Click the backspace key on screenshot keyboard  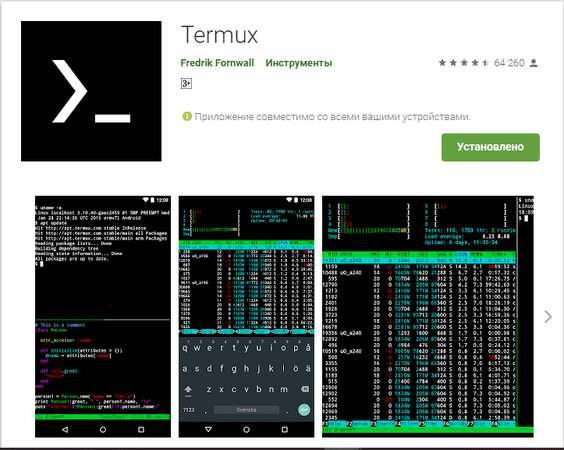[x=305, y=389]
